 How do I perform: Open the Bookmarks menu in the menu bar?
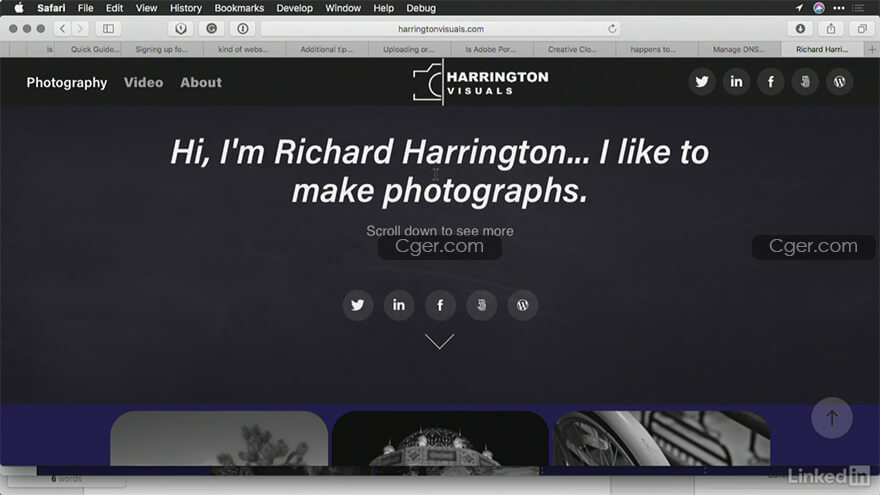(x=238, y=8)
